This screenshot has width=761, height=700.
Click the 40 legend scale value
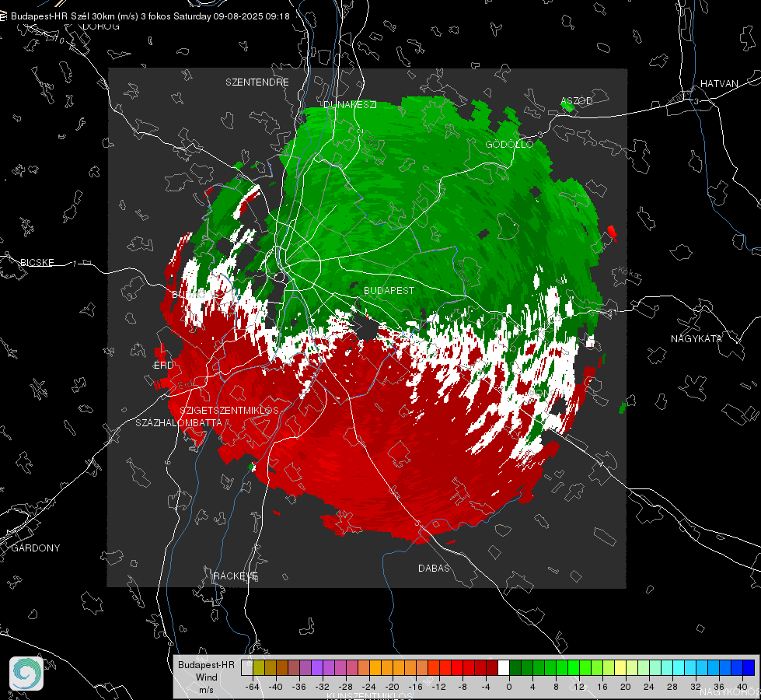coord(742,687)
